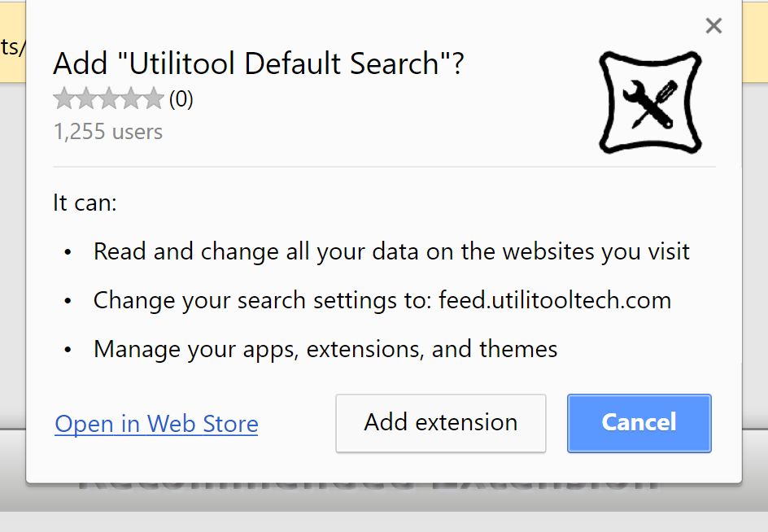Click the blue Cancel button
This screenshot has height=532, width=768.
click(x=639, y=423)
